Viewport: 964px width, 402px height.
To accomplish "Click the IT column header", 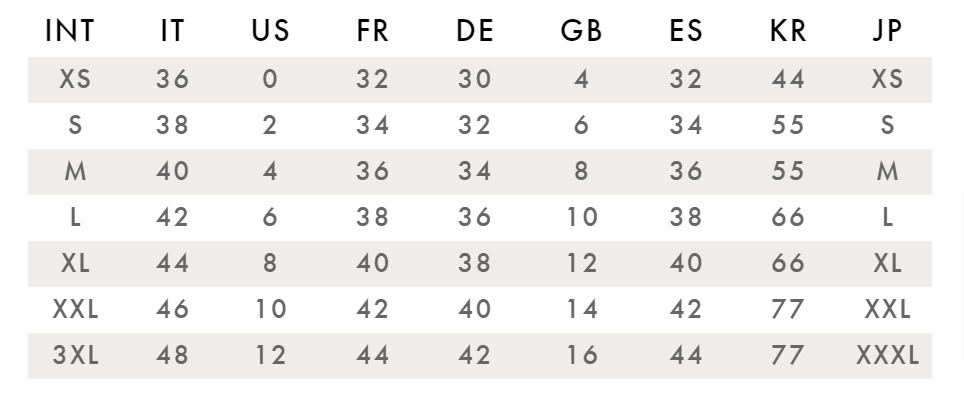I will click(172, 30).
